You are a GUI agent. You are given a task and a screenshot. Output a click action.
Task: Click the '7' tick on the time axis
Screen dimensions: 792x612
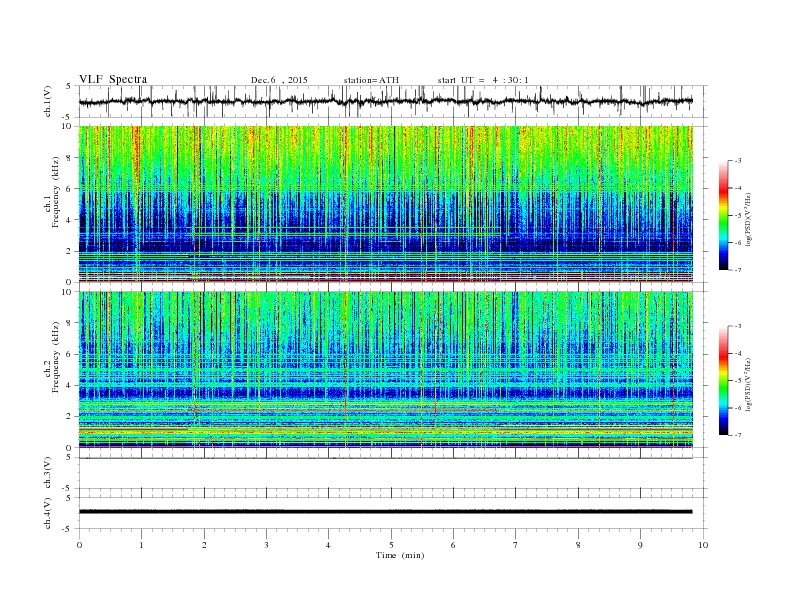pyautogui.click(x=516, y=545)
